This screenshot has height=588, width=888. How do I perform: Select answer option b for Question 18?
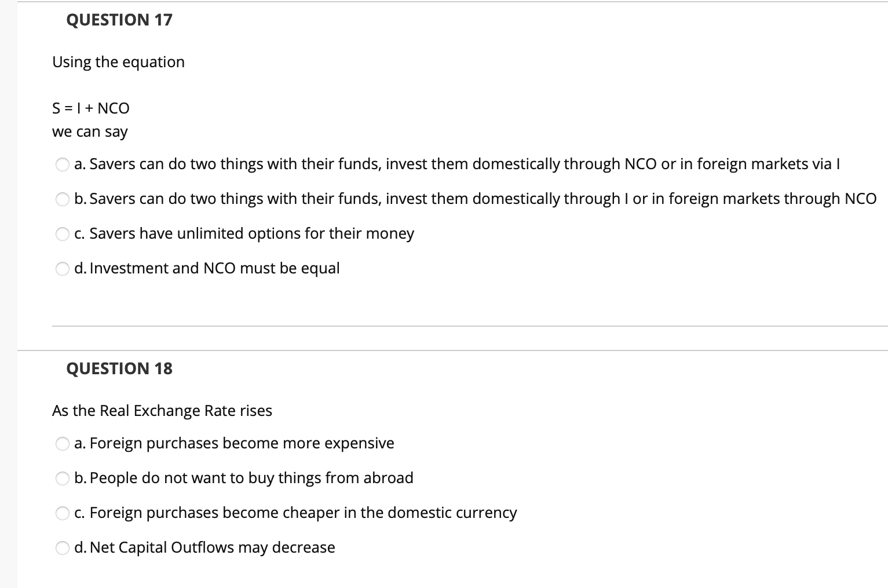62,479
